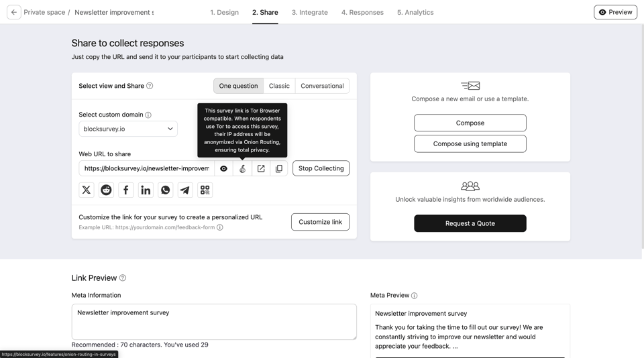
Task: Share survey on X (Twitter)
Action: 87,190
